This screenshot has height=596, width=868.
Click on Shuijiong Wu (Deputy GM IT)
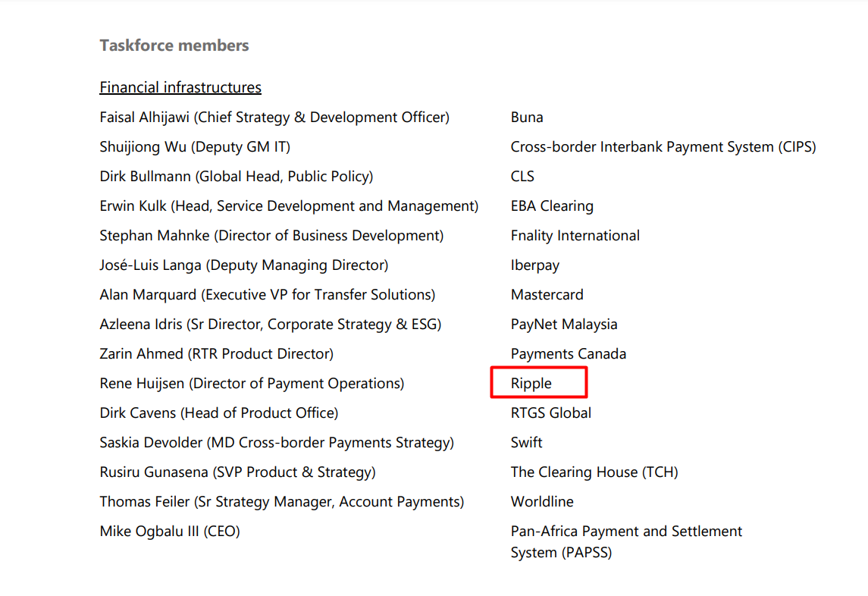click(195, 147)
